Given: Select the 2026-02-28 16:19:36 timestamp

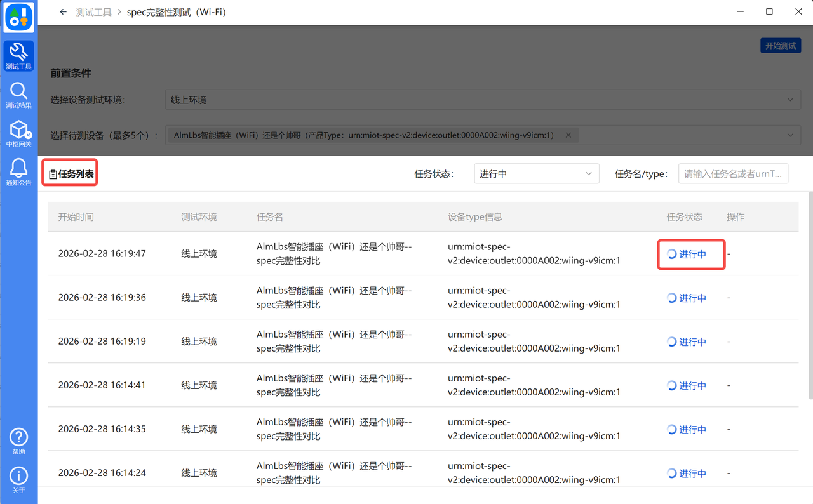Looking at the screenshot, I should pos(102,298).
